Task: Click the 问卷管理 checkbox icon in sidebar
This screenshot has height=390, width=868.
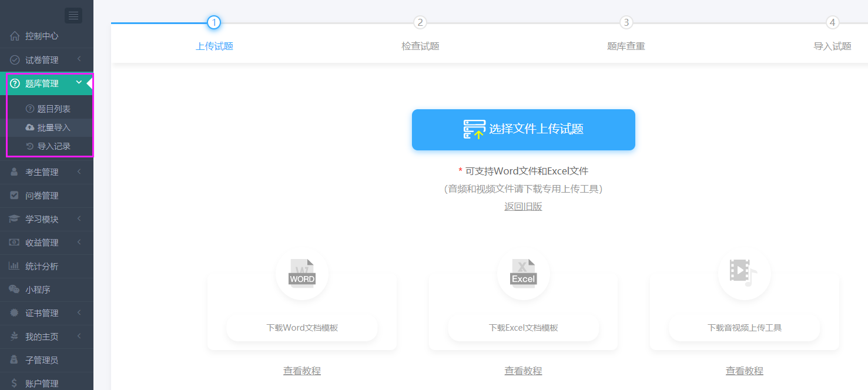Action: (x=15, y=196)
